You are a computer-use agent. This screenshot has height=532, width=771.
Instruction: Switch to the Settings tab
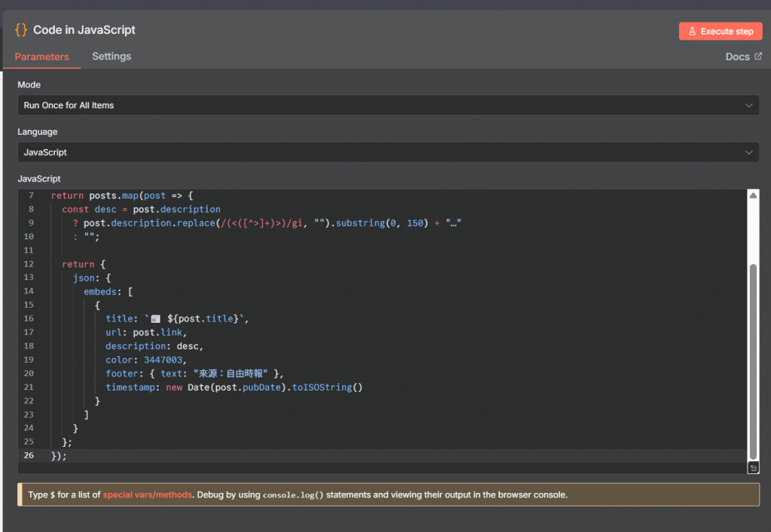[x=111, y=56]
